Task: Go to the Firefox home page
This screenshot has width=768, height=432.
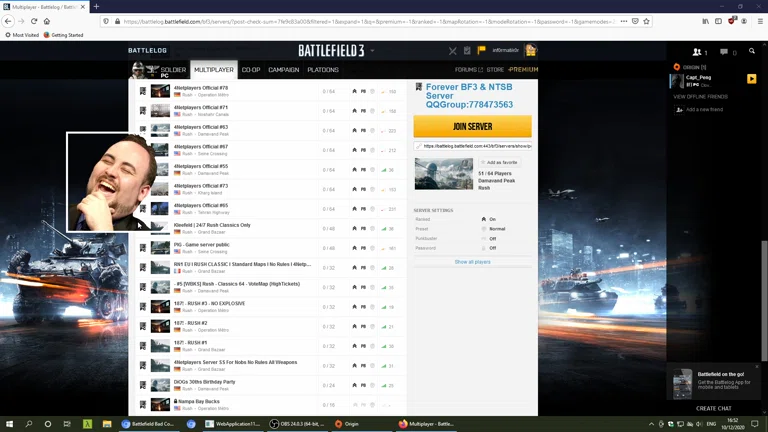Action: pyautogui.click(x=47, y=21)
